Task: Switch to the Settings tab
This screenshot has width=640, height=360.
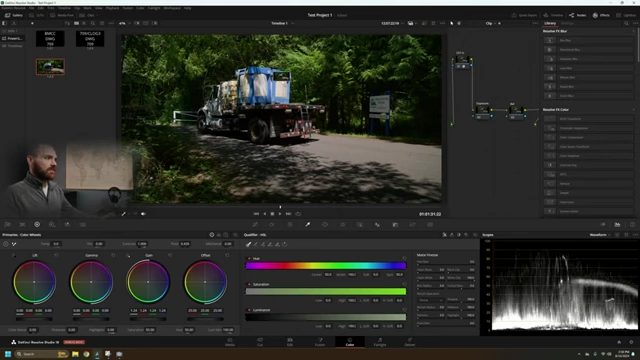Action: 567,23
